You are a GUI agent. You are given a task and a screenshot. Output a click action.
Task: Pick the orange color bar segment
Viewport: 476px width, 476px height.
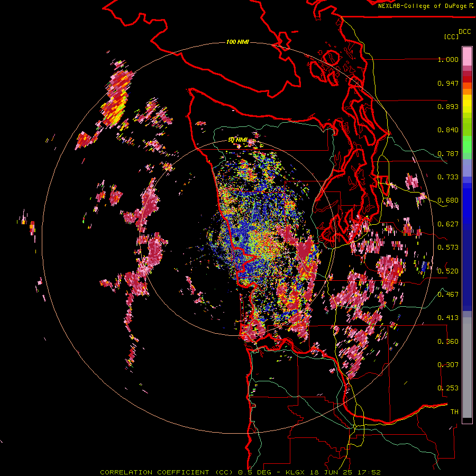point(467,91)
